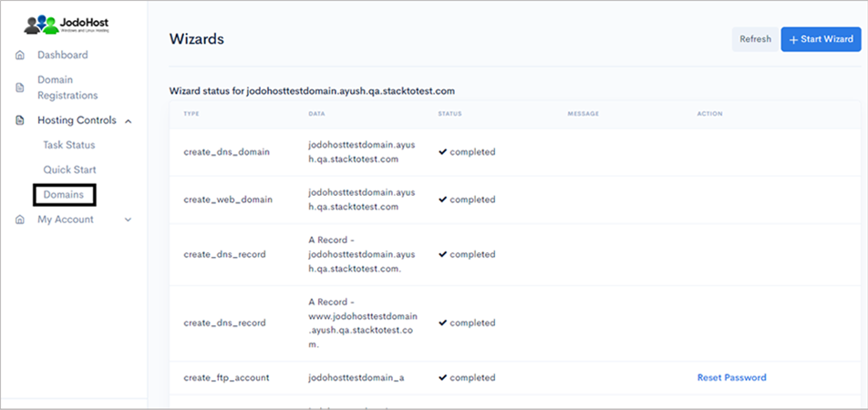The height and width of the screenshot is (410, 868).
Task: Open the Dashboard menu item
Action: [x=62, y=56]
